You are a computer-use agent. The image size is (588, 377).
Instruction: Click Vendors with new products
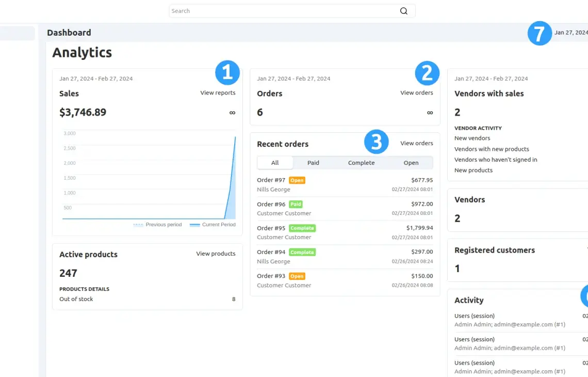click(492, 149)
